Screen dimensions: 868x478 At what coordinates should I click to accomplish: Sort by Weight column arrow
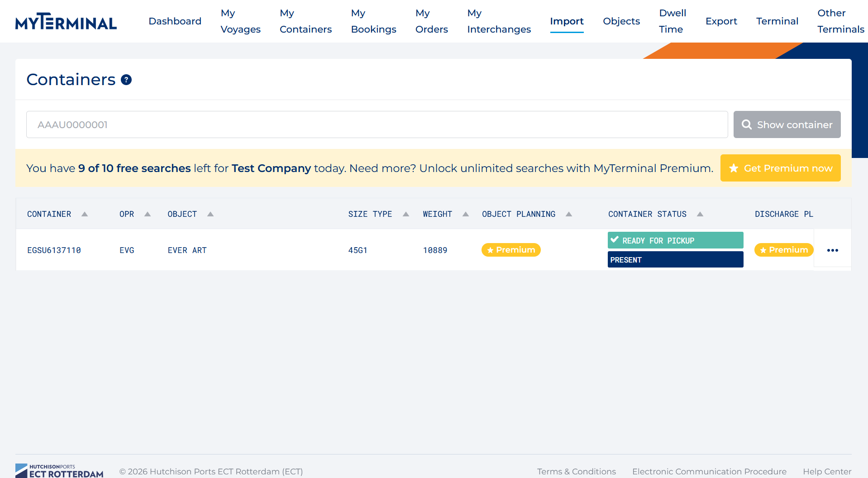(x=466, y=214)
